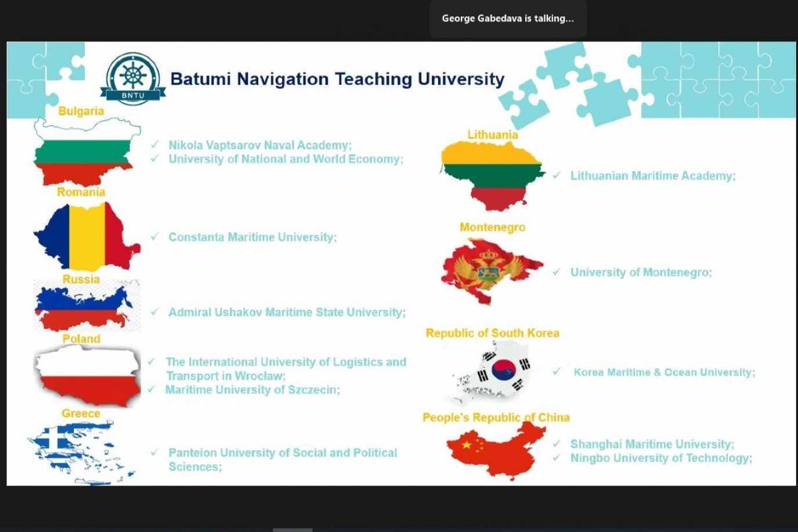The width and height of the screenshot is (798, 532).
Task: Click 'University of Montenegro' text
Action: (641, 272)
